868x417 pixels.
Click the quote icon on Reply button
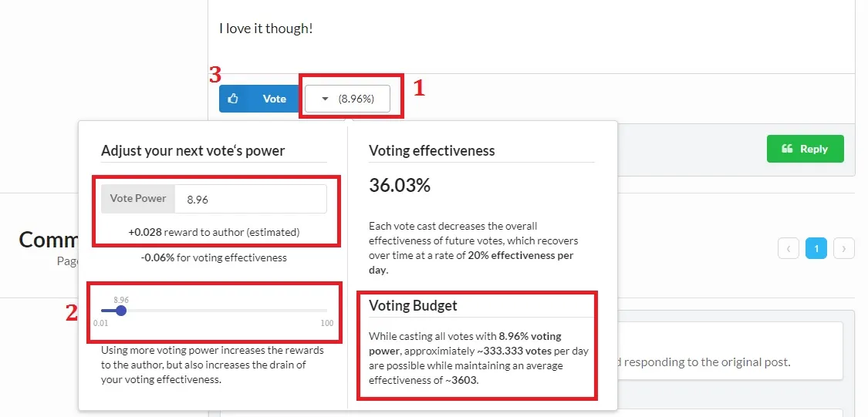787,149
